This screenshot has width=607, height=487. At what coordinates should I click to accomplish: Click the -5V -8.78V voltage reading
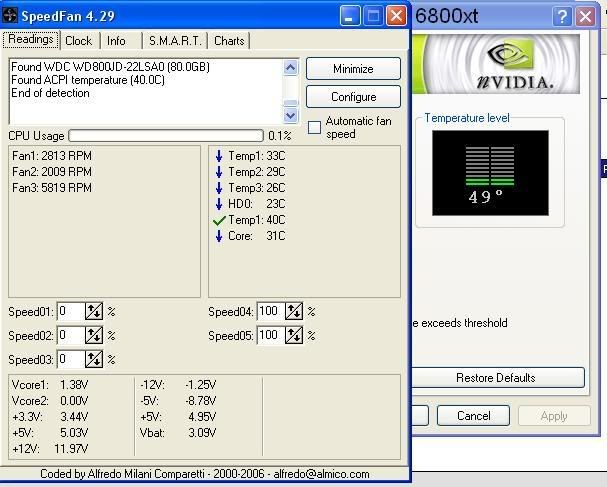(178, 401)
